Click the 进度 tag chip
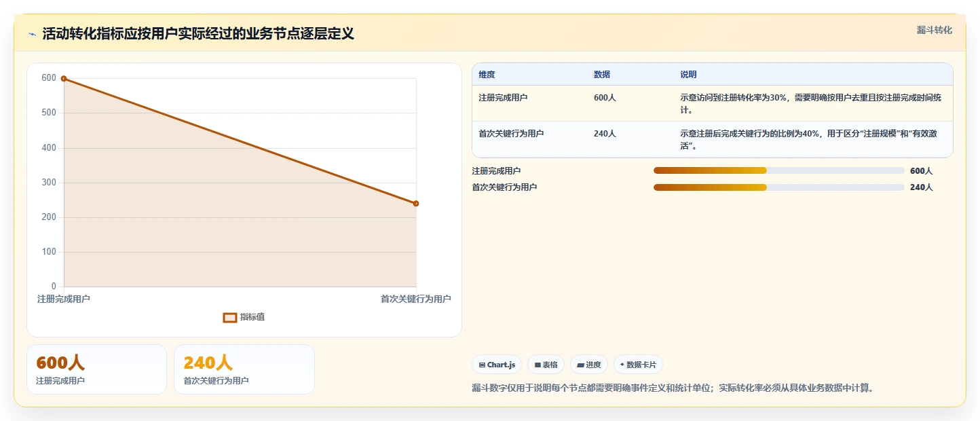Screen dimensions: 980x421 588,365
